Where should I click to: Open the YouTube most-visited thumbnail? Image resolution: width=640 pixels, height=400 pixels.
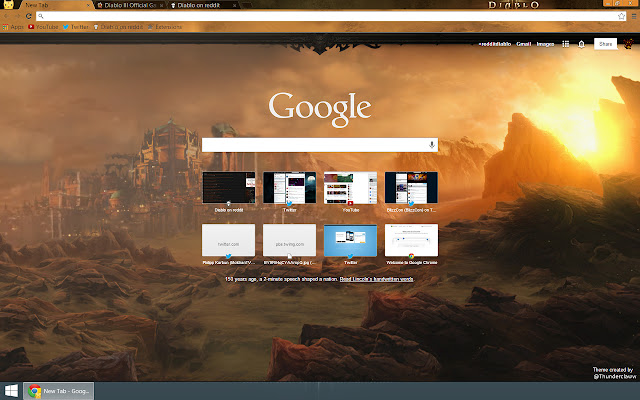tap(350, 188)
